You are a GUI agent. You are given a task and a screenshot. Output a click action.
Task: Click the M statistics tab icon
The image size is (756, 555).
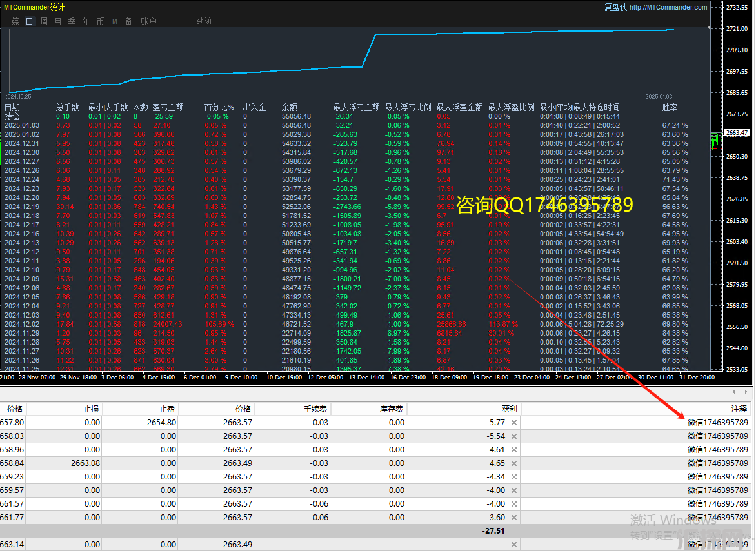[x=115, y=21]
